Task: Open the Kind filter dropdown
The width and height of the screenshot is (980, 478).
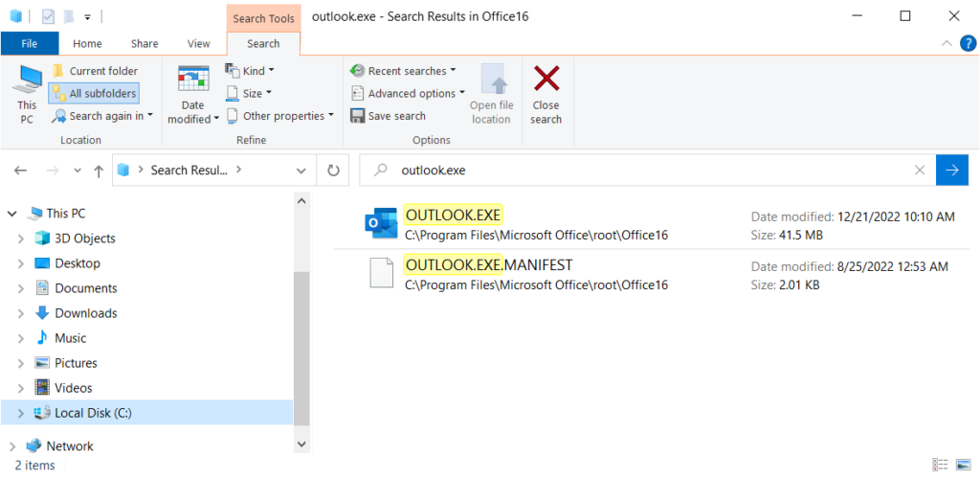Action: (x=250, y=71)
